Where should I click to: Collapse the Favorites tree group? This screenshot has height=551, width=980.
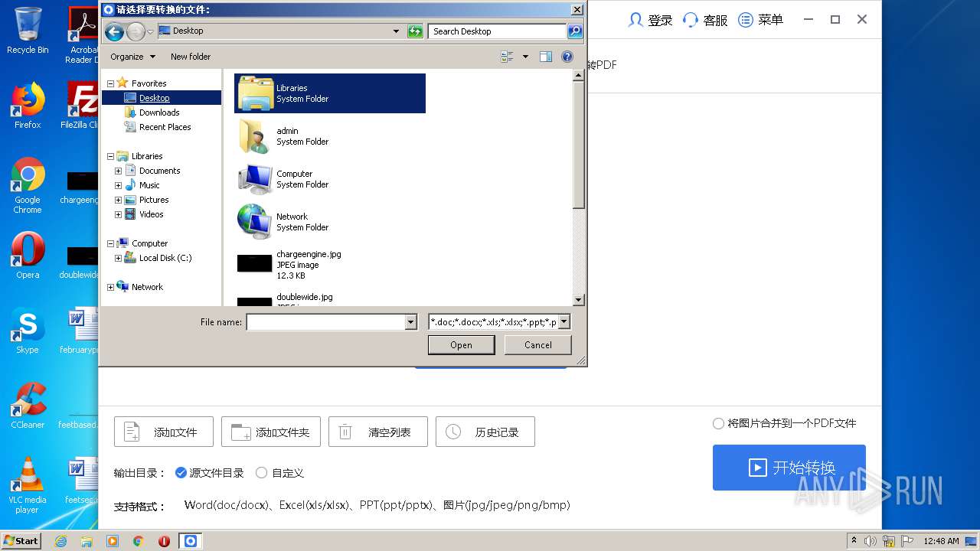[x=110, y=83]
